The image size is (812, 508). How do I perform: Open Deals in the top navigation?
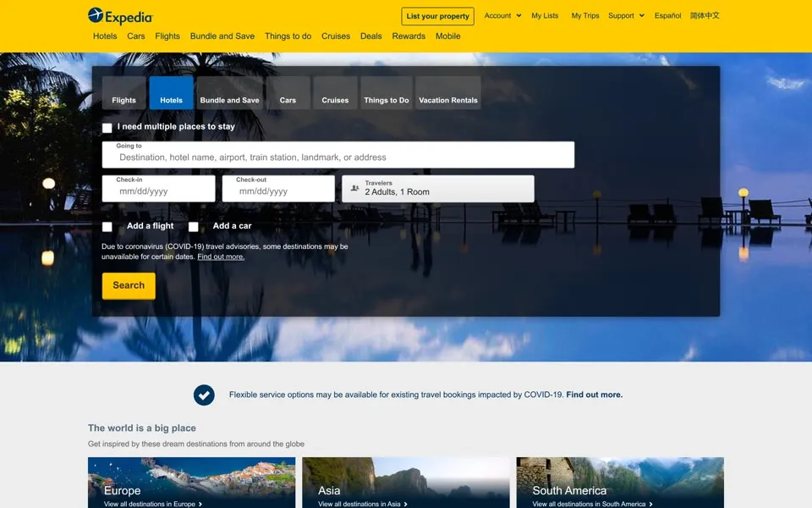click(x=371, y=36)
